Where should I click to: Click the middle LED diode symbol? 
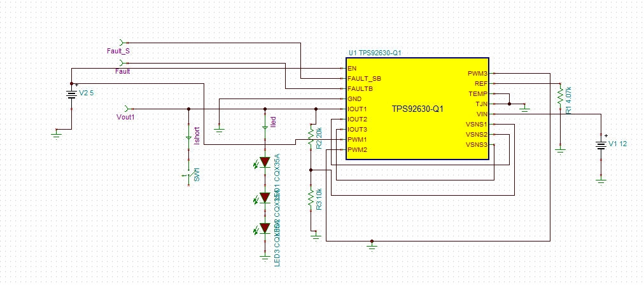point(264,197)
